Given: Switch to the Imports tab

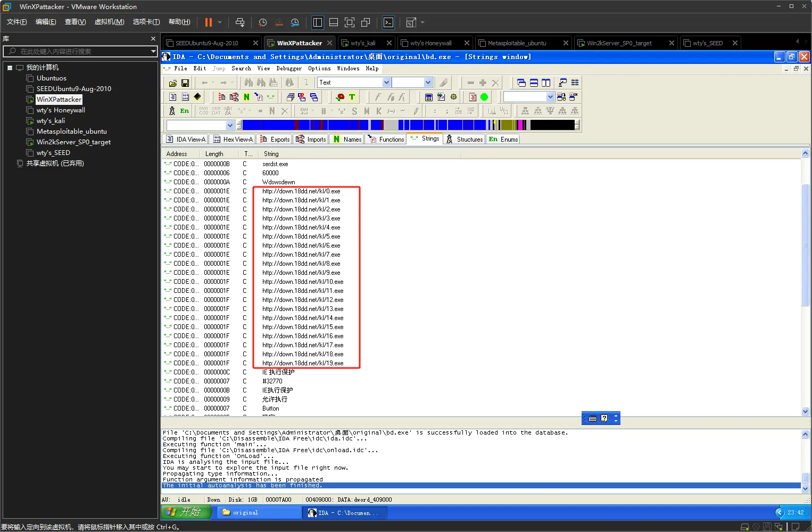Looking at the screenshot, I should click(x=311, y=140).
